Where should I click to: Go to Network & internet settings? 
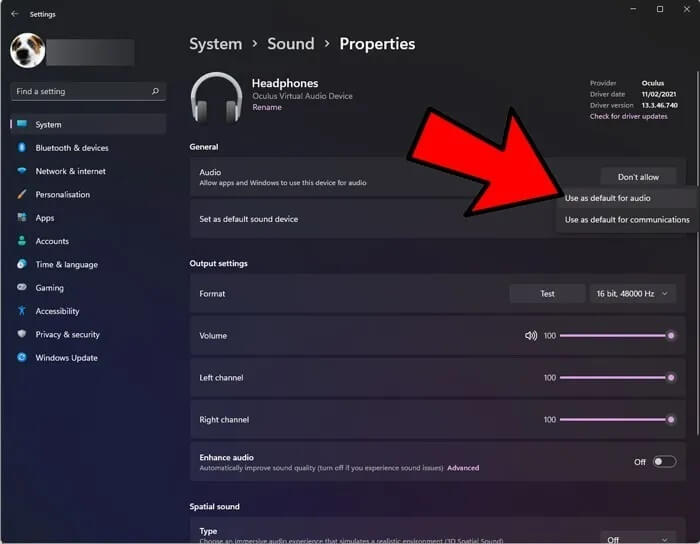point(88,171)
